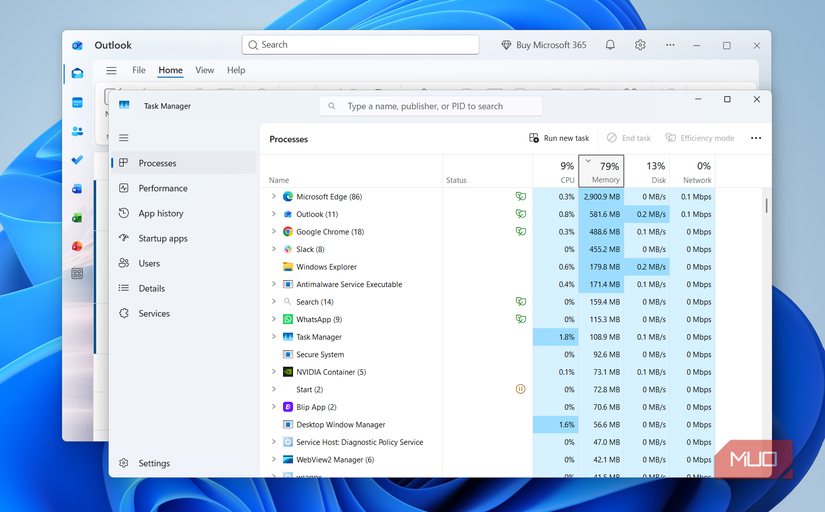
Task: Click the NVIDIA Container process icon
Action: click(x=288, y=372)
